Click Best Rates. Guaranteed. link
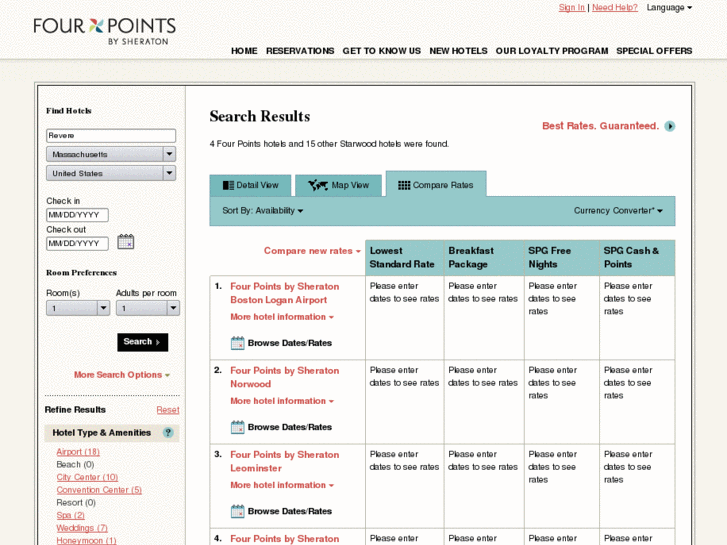The width and height of the screenshot is (727, 545). tap(600, 126)
